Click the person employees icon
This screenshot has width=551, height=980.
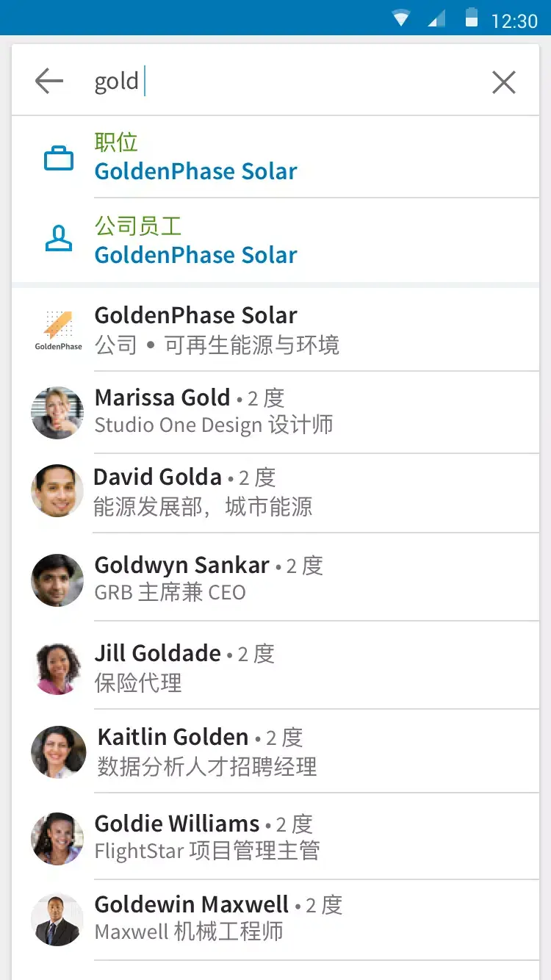[59, 239]
